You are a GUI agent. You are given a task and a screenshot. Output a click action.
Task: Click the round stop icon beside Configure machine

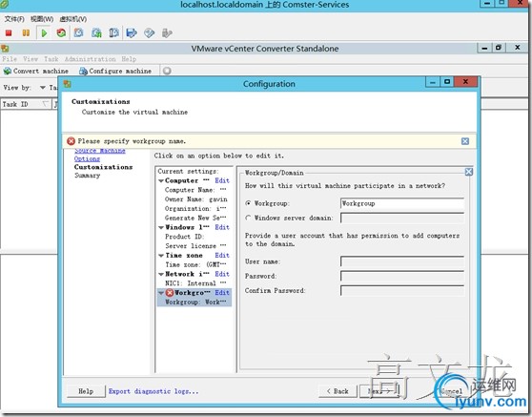[167, 71]
